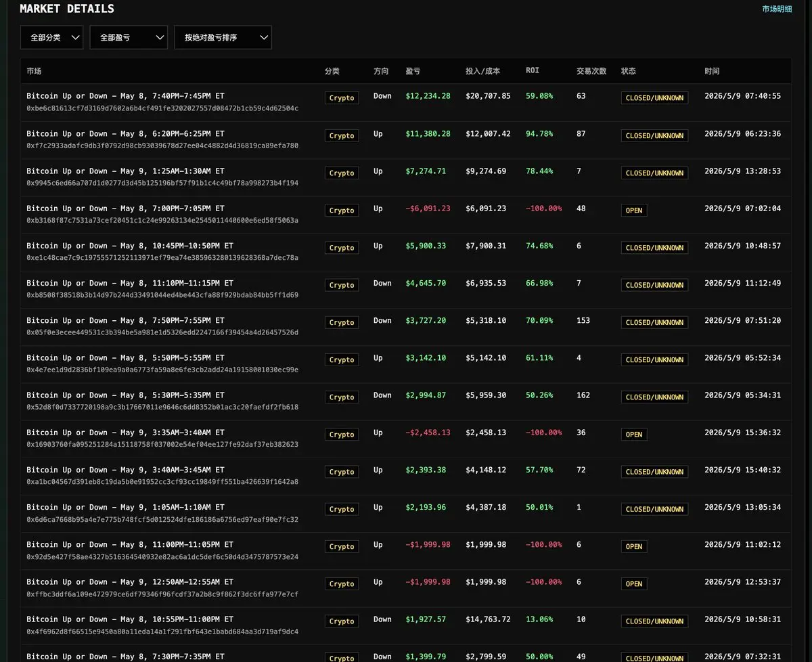The width and height of the screenshot is (812, 662).
Task: Click the 市场明细 link
Action: tap(777, 9)
